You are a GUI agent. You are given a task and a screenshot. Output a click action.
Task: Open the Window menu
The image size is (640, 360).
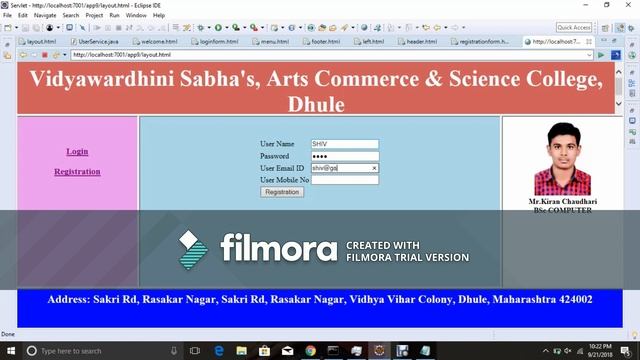point(136,16)
